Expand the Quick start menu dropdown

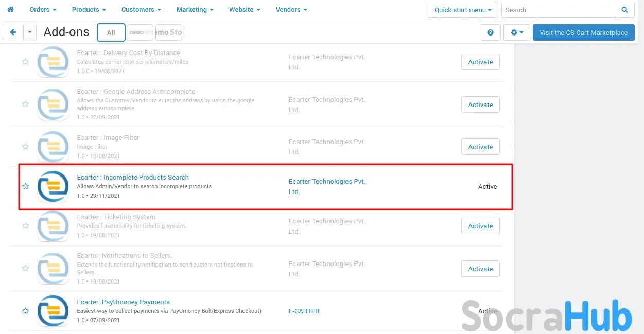463,10
